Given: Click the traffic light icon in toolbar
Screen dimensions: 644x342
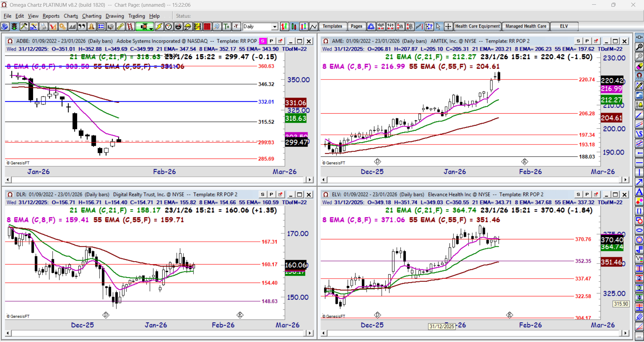Looking at the screenshot, I should coord(14,26).
